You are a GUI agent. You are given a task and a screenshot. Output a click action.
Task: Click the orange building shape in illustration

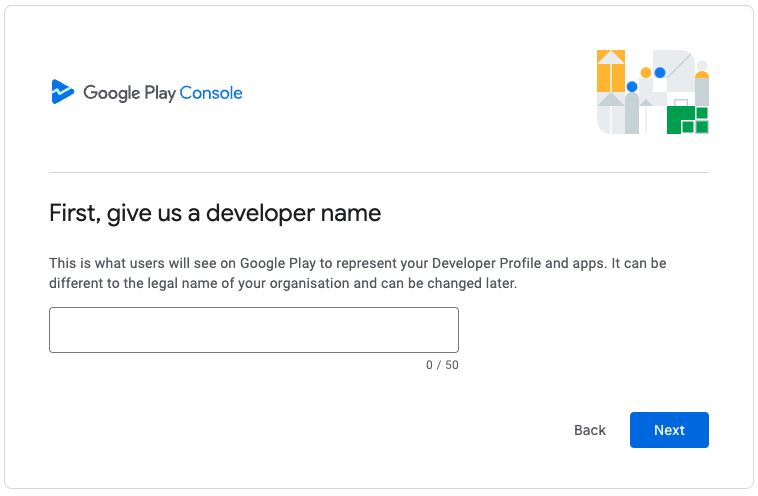tap(611, 71)
